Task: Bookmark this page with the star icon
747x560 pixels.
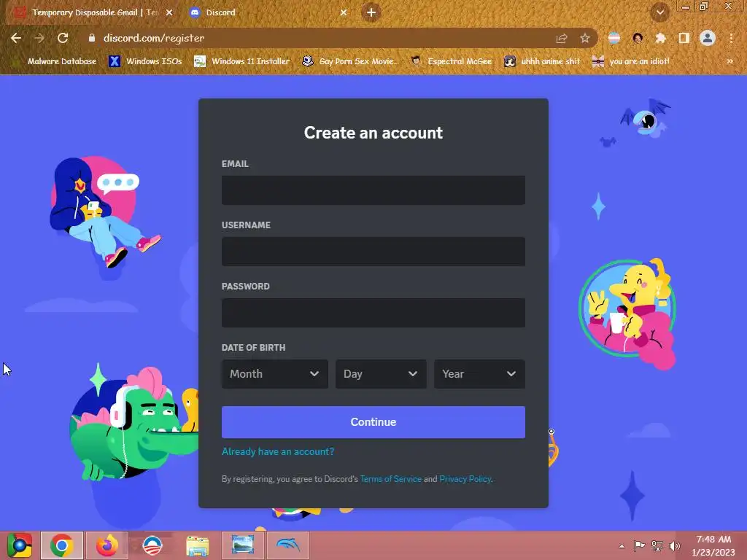Action: point(585,38)
